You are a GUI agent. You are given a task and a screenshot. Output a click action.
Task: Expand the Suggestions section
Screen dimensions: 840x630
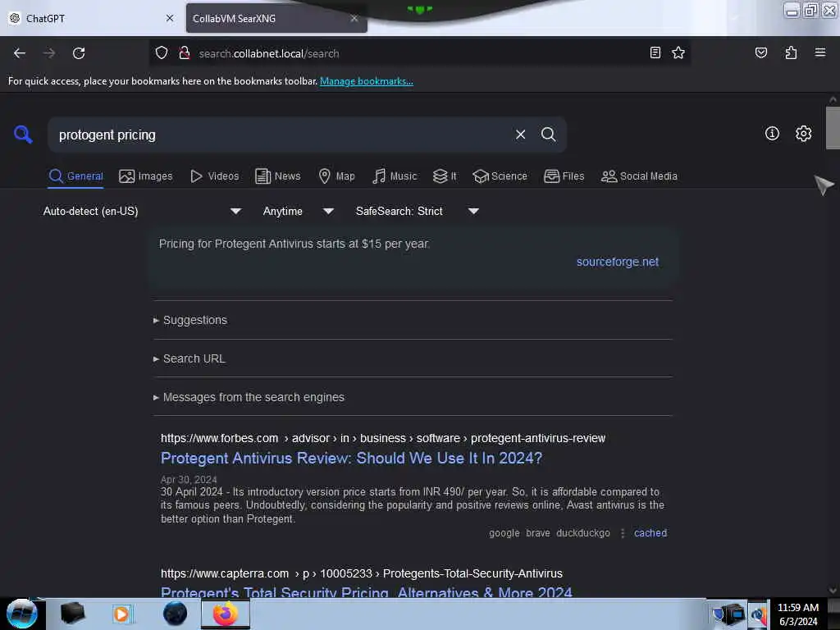(190, 320)
